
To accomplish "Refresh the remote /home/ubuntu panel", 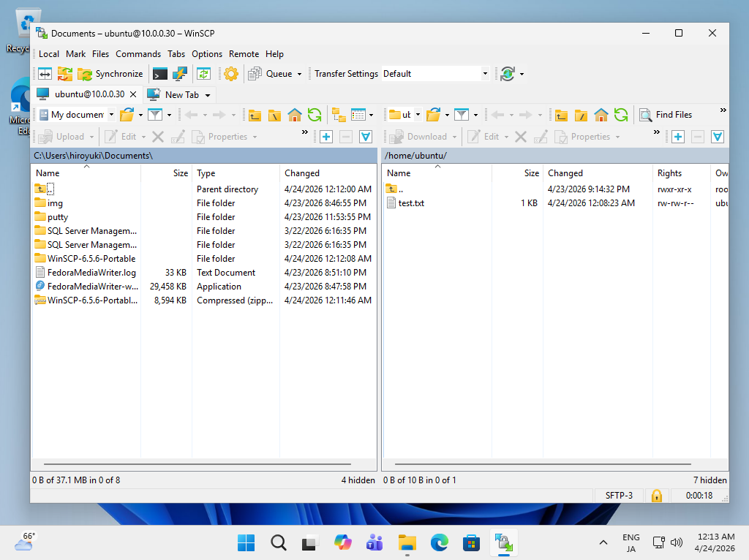I will (x=621, y=115).
